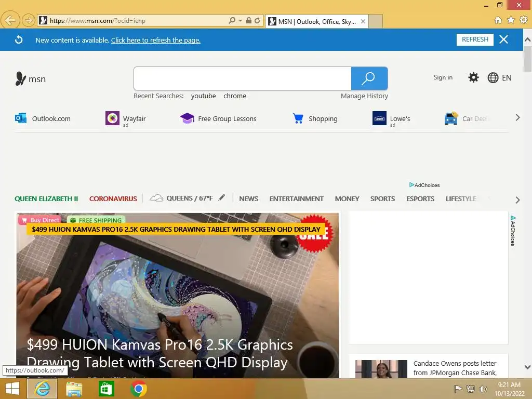Open the Car Deals shortcut
This screenshot has height=399, width=532.
click(467, 118)
